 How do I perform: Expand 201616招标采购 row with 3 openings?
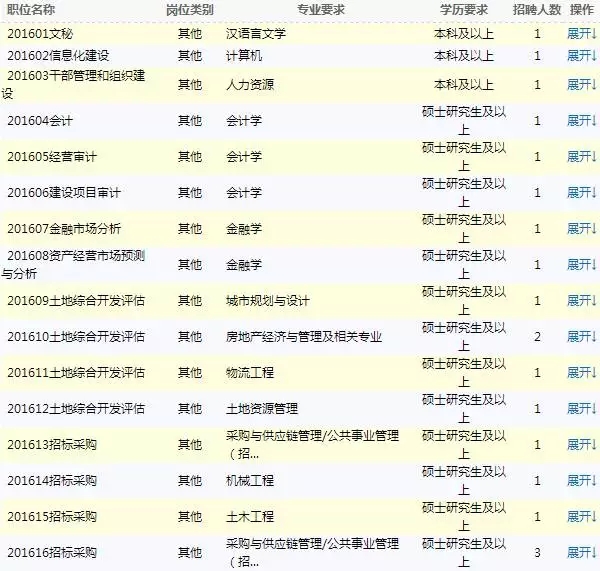coord(581,552)
